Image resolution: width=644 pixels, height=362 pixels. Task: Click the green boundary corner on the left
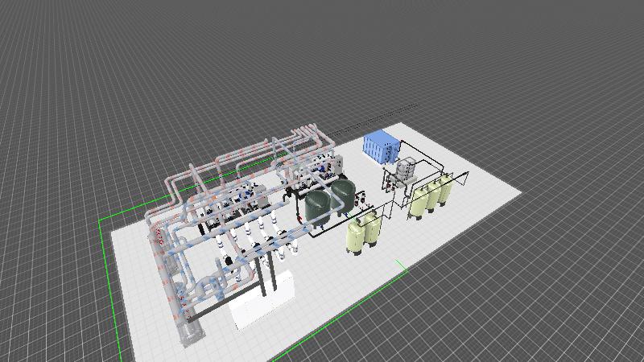point(100,219)
